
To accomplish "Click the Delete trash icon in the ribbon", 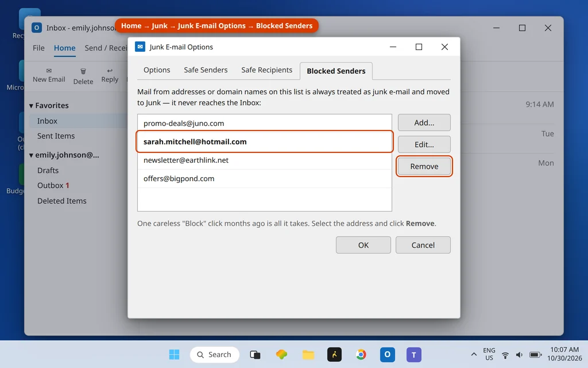I will (x=83, y=71).
